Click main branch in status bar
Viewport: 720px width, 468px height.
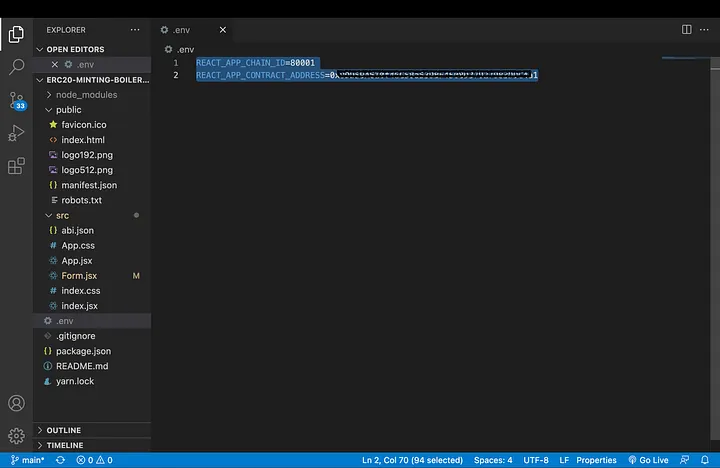[28, 460]
